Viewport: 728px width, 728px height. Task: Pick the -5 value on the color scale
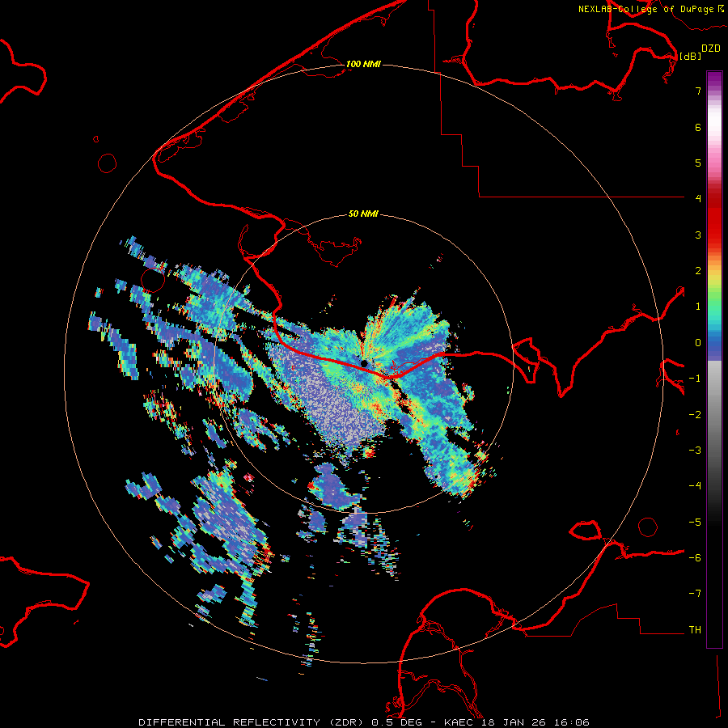coord(695,523)
